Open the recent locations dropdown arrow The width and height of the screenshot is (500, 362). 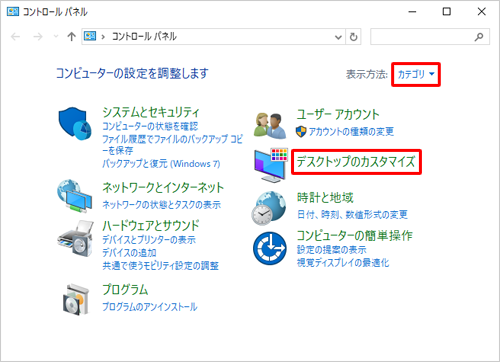56,36
